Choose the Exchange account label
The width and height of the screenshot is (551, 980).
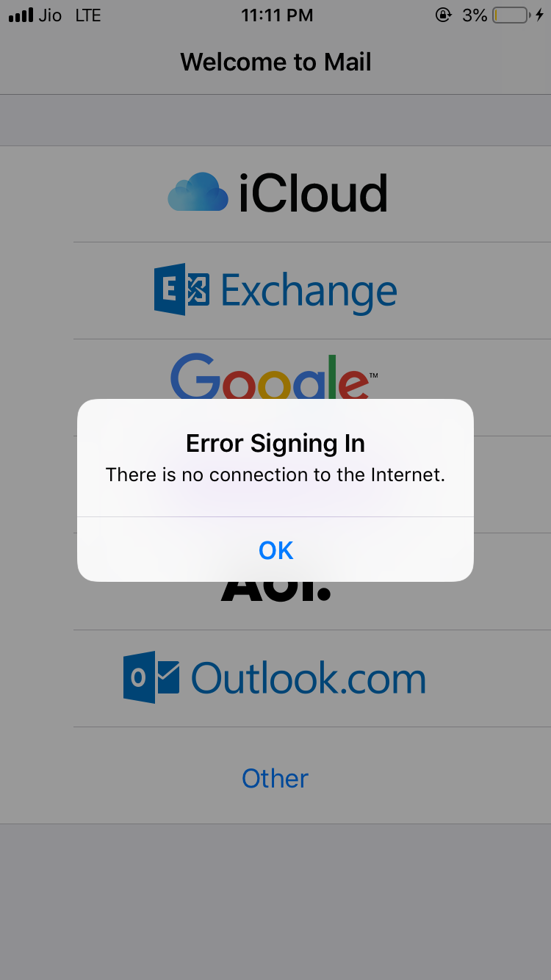(x=309, y=291)
